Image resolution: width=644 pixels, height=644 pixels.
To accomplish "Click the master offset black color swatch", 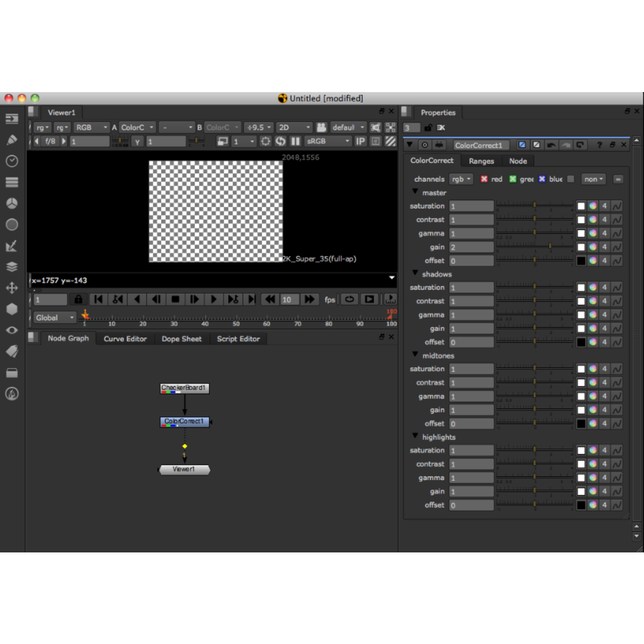I will (x=581, y=261).
